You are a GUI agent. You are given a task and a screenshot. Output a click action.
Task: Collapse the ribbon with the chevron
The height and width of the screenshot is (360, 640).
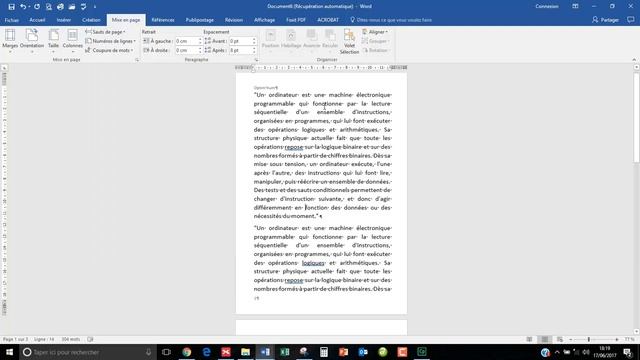634,60
